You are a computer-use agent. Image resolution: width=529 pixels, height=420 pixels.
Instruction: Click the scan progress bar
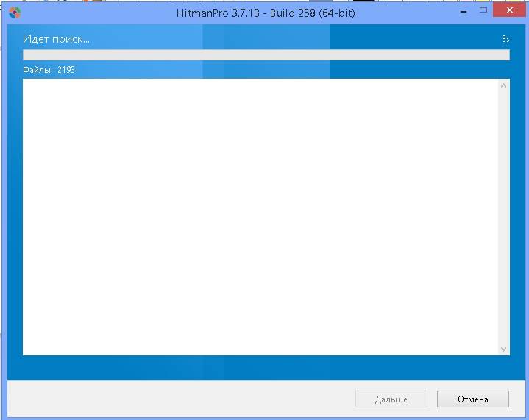click(x=266, y=55)
